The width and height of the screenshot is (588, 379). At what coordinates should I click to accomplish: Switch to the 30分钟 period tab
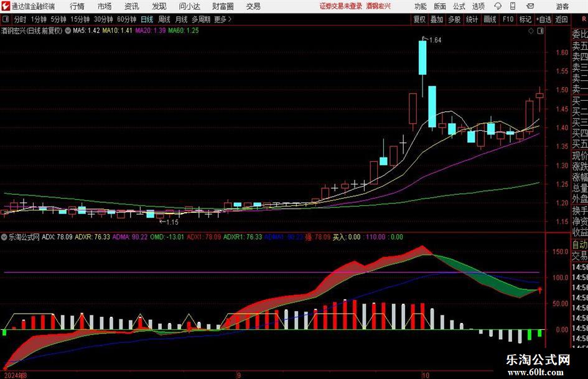(103, 19)
